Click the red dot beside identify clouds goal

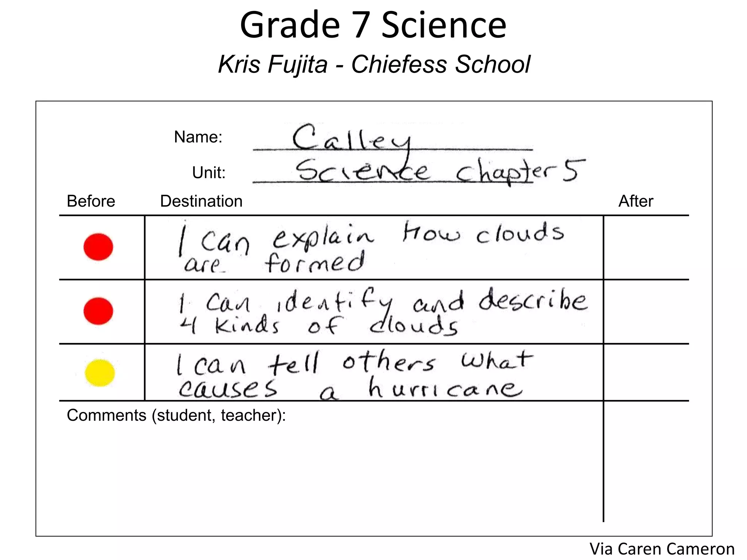coord(98,311)
